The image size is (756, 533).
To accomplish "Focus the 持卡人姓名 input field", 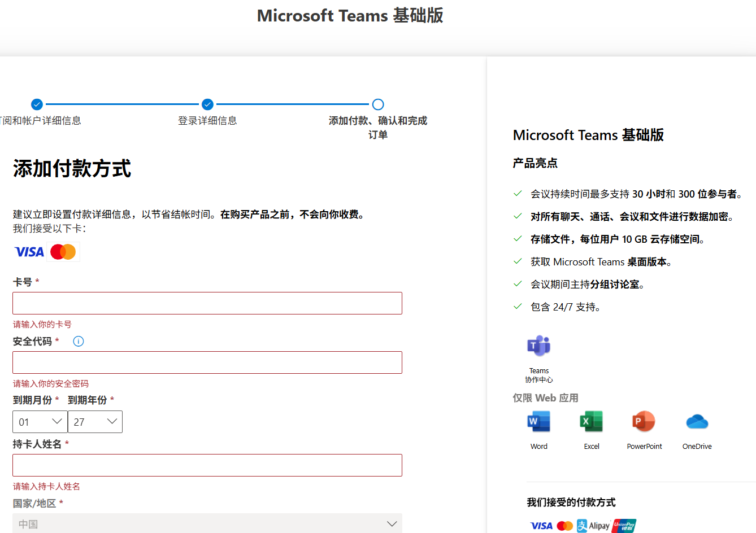I will tap(207, 465).
